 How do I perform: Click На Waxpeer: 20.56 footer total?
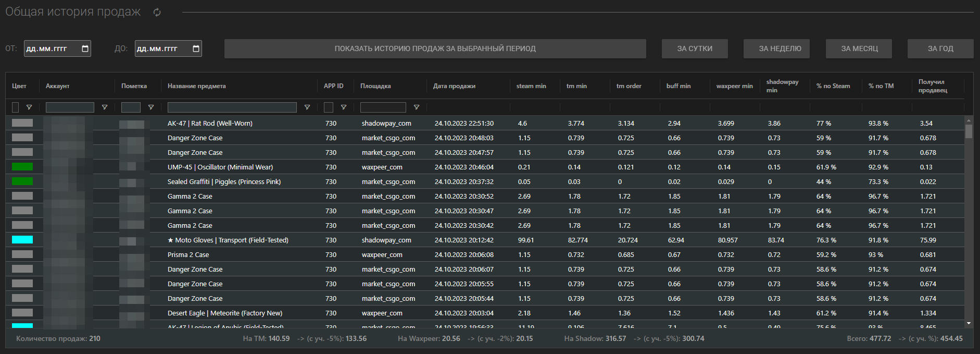click(x=429, y=338)
